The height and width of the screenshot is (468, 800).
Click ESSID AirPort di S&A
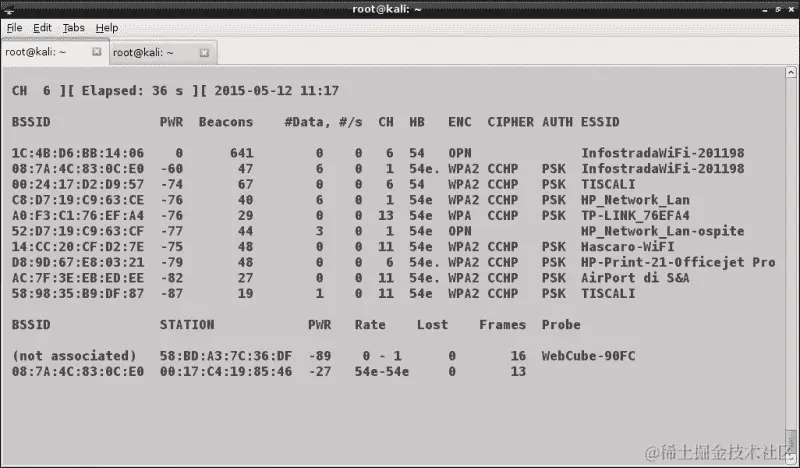pyautogui.click(x=635, y=278)
